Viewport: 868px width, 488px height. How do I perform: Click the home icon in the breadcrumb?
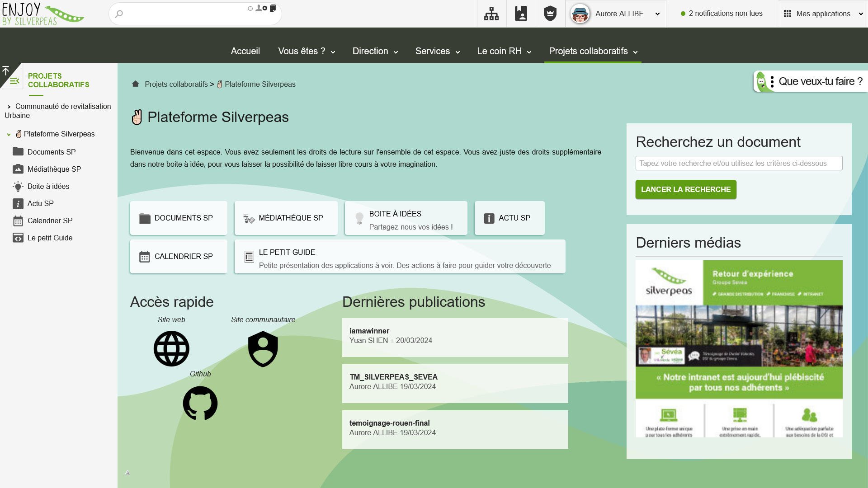click(135, 84)
